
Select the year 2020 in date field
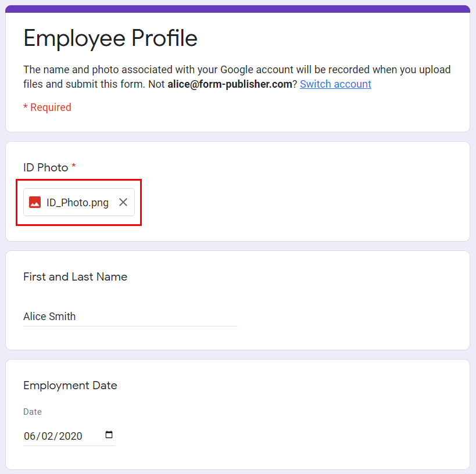coord(70,436)
